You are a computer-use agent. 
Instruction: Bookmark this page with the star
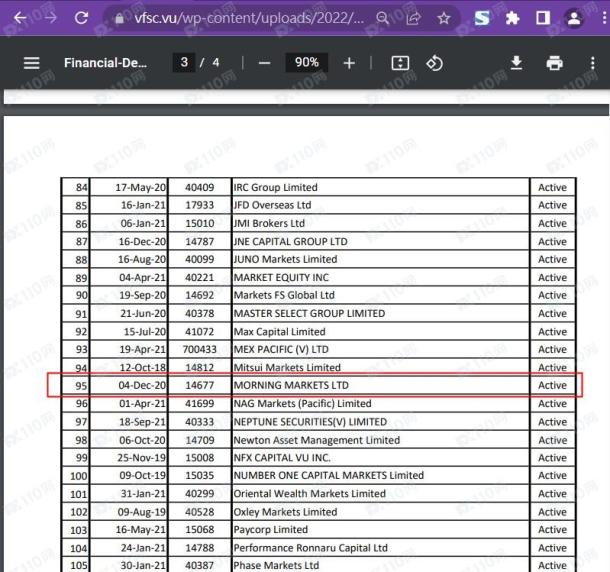click(443, 18)
